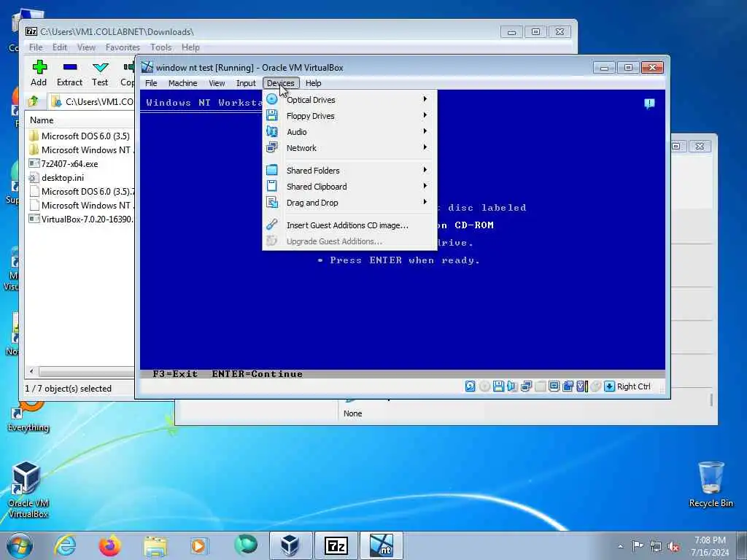Click the 7-Zip horizontal scrollbar left arrow
Viewport: 747px width, 560px height.
32,371
